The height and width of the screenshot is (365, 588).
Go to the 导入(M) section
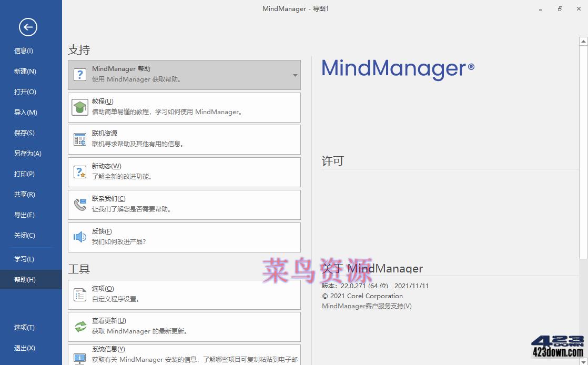tap(24, 112)
